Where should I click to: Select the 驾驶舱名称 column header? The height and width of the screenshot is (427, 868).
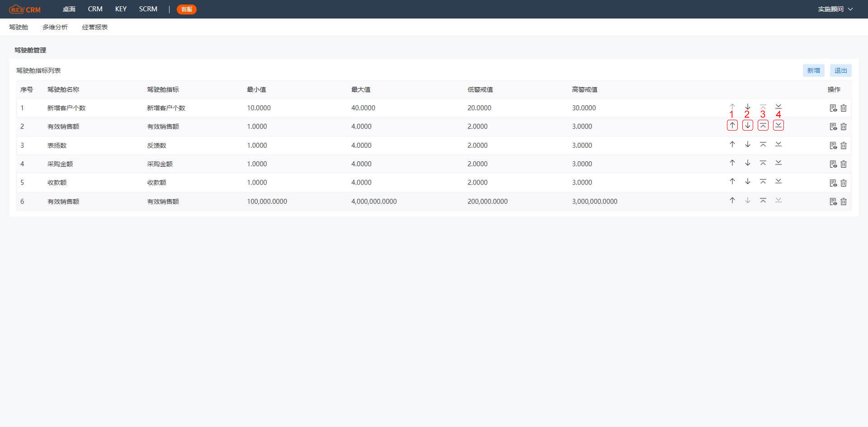pos(63,89)
